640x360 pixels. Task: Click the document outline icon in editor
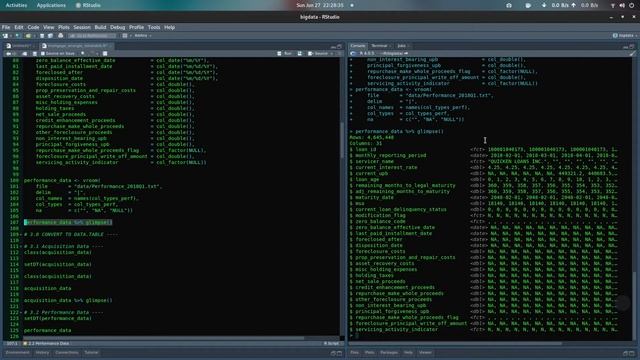[339, 53]
